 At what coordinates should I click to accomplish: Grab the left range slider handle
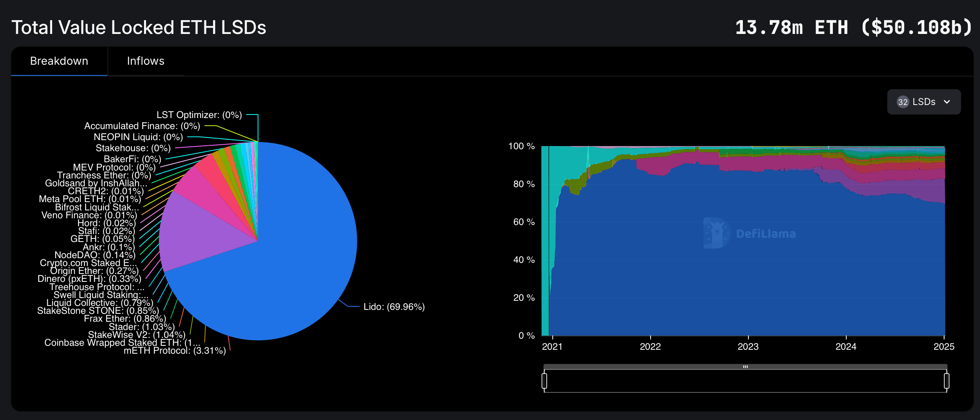[x=544, y=381]
